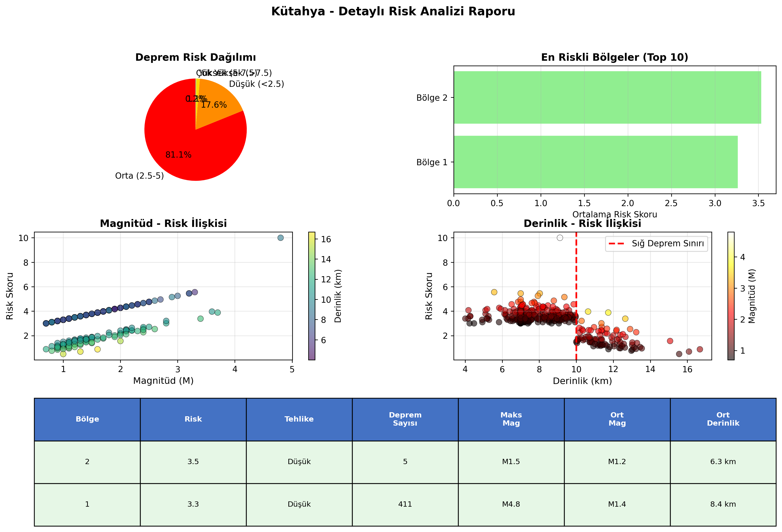Screen dimensions: 782x532
Task: Click the green Bölge 2 bar
Action: [607, 98]
